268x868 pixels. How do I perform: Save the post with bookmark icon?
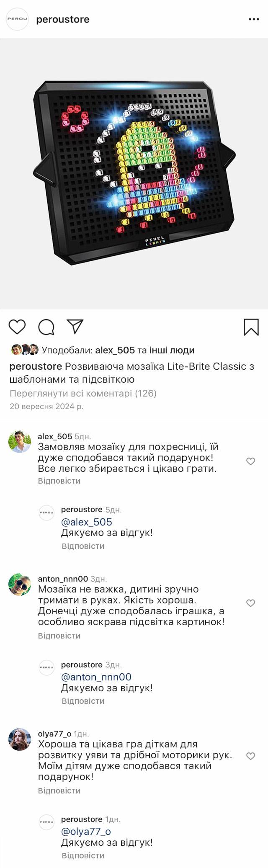tap(251, 327)
